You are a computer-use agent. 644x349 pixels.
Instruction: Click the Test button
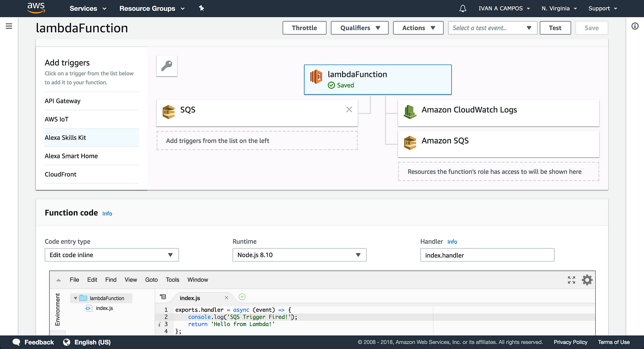click(x=555, y=28)
